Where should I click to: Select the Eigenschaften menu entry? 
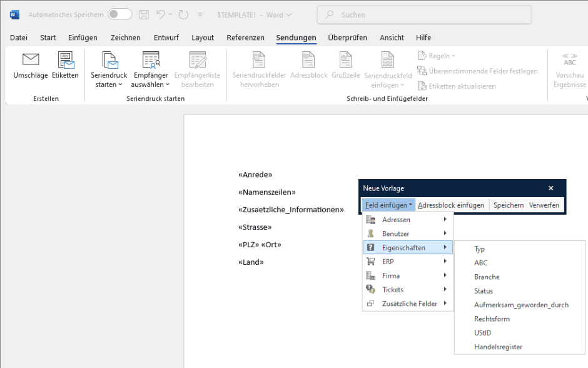[x=408, y=248]
